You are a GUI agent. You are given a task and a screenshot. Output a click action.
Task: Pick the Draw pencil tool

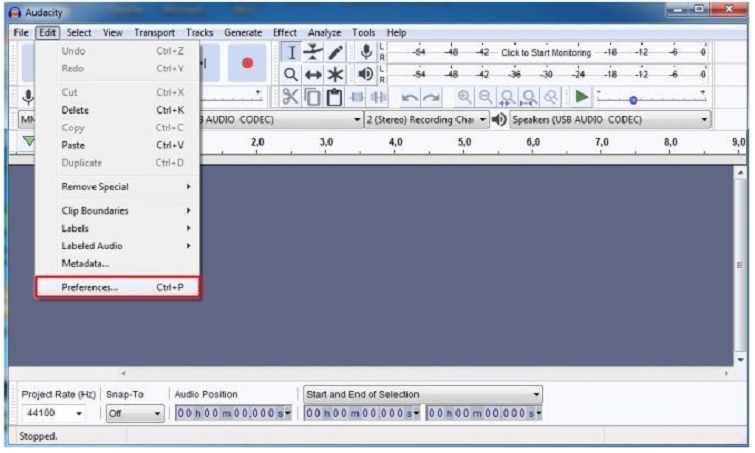(x=335, y=53)
